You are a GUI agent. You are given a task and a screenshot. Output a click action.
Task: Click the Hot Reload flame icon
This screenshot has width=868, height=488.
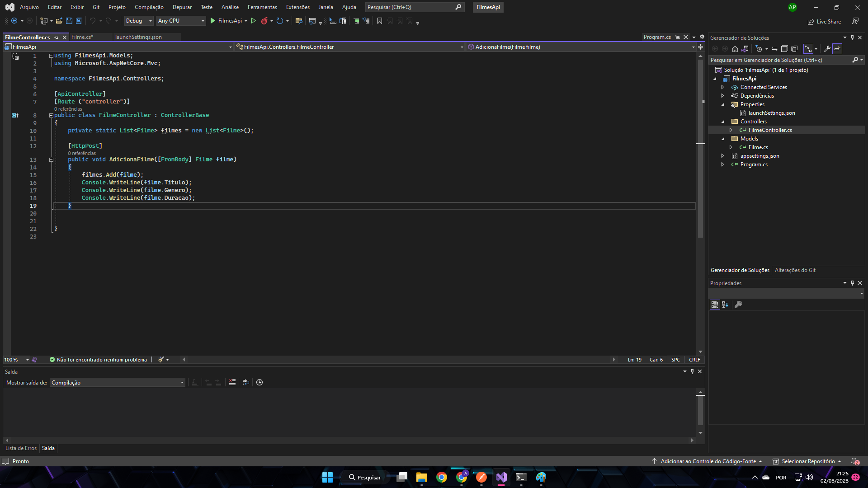(264, 21)
